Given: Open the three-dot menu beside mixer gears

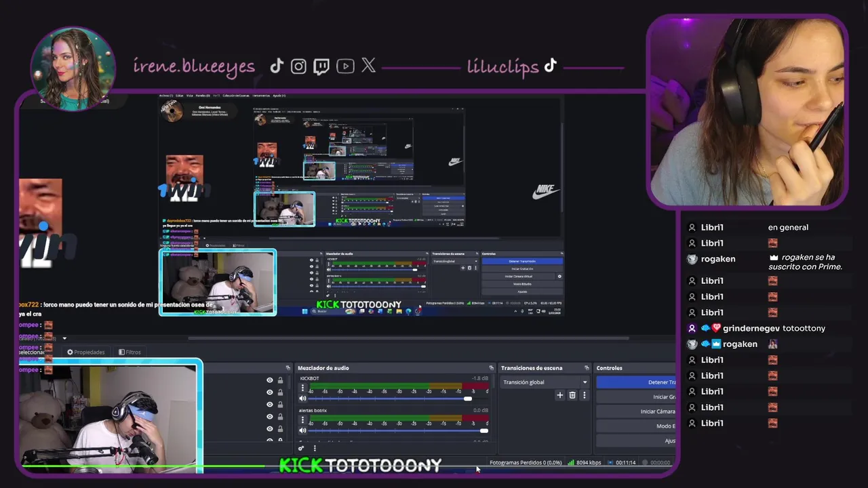Looking at the screenshot, I should (x=314, y=448).
